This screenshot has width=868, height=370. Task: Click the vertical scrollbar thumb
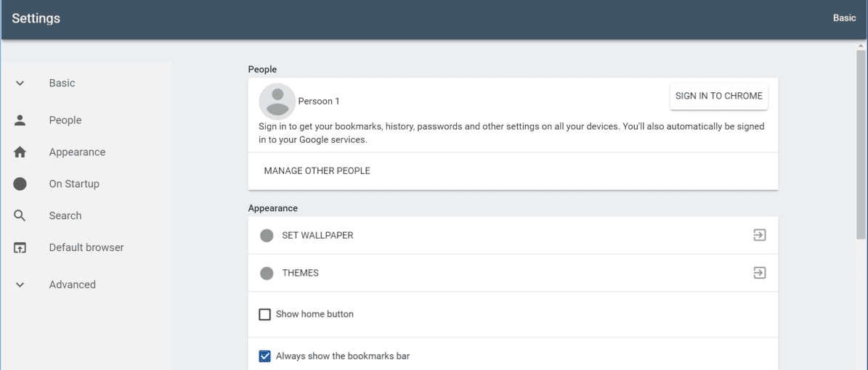(861, 144)
